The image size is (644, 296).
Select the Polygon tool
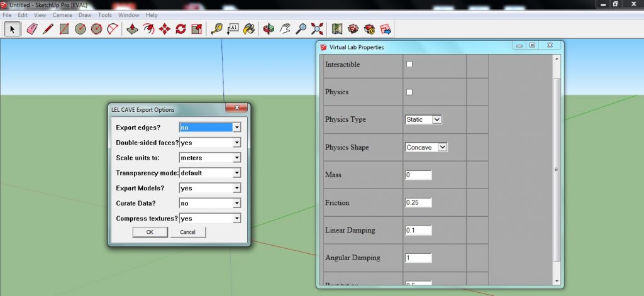(96, 29)
